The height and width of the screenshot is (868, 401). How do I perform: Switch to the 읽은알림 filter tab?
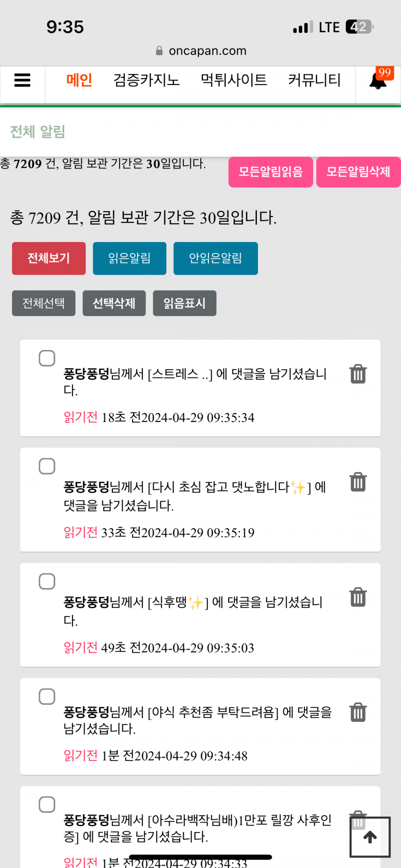click(129, 258)
